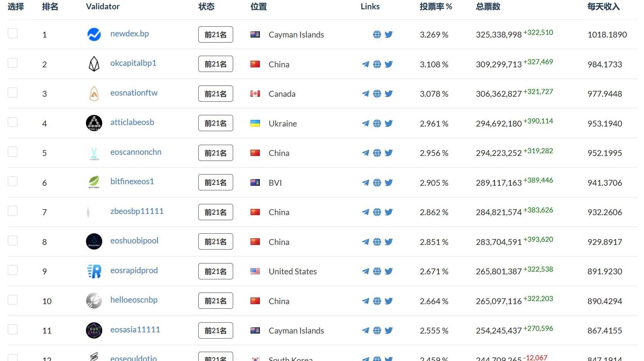
Task: Open okcapitalbp1 Twitter icon
Action: click(389, 64)
